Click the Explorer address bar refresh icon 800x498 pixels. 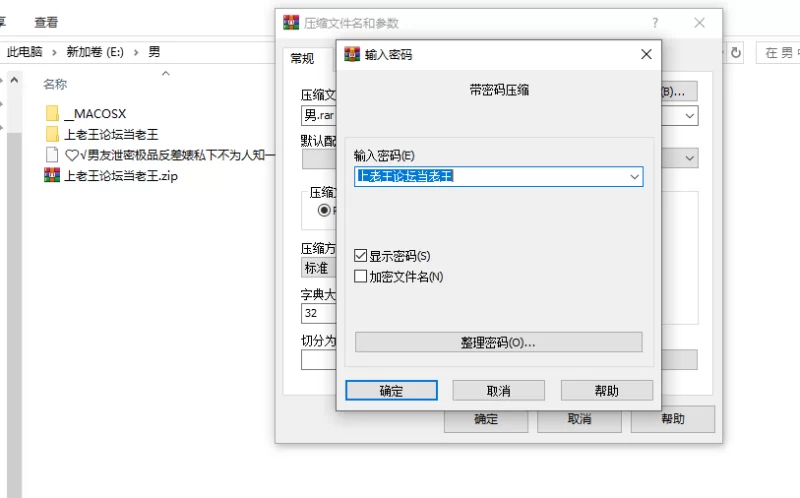[x=737, y=52]
